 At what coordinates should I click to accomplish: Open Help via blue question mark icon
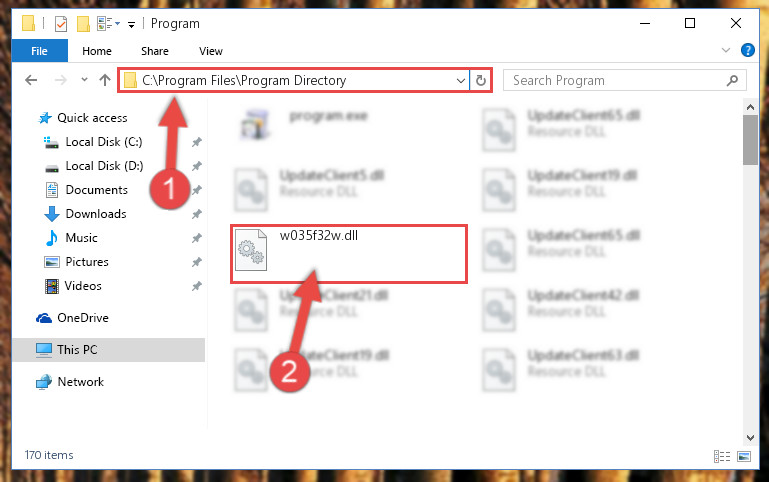[x=747, y=50]
